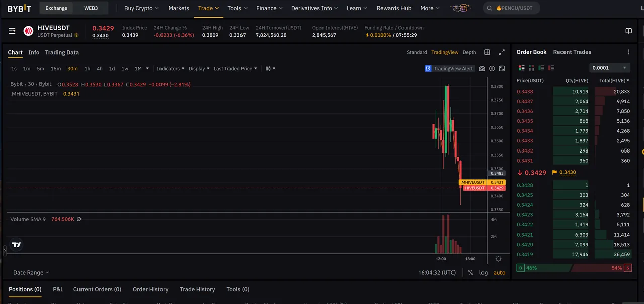Screen dimensions: 644x304
Task: Show combined buy and sell order book view
Action: (x=522, y=68)
